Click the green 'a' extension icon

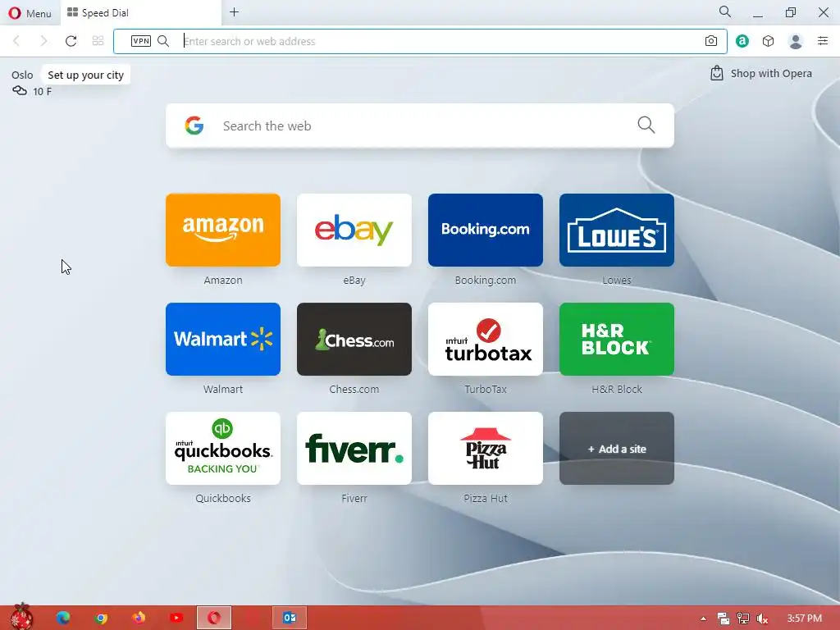pos(742,41)
